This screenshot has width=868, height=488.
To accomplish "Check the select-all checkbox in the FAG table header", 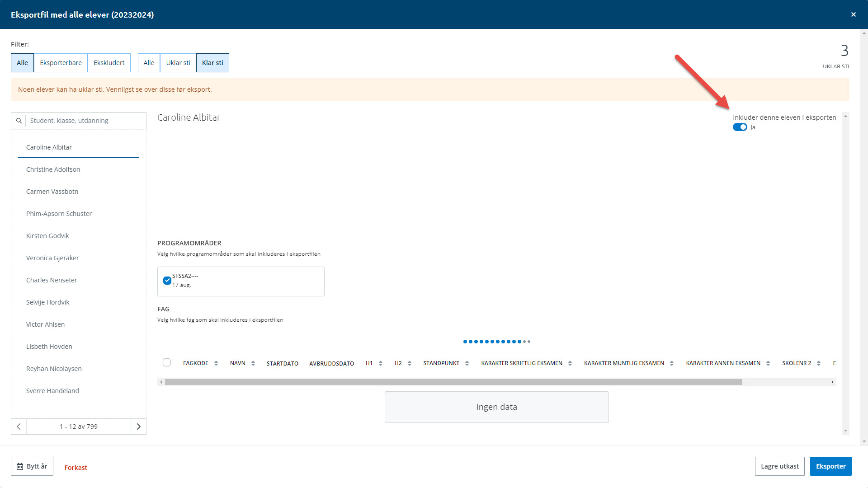I will tap(167, 362).
